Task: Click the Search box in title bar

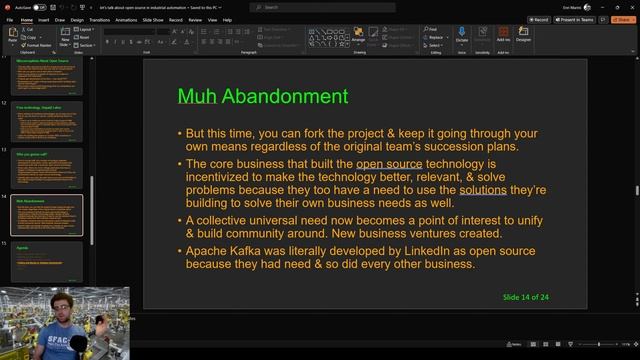Action: pyautogui.click(x=322, y=7)
